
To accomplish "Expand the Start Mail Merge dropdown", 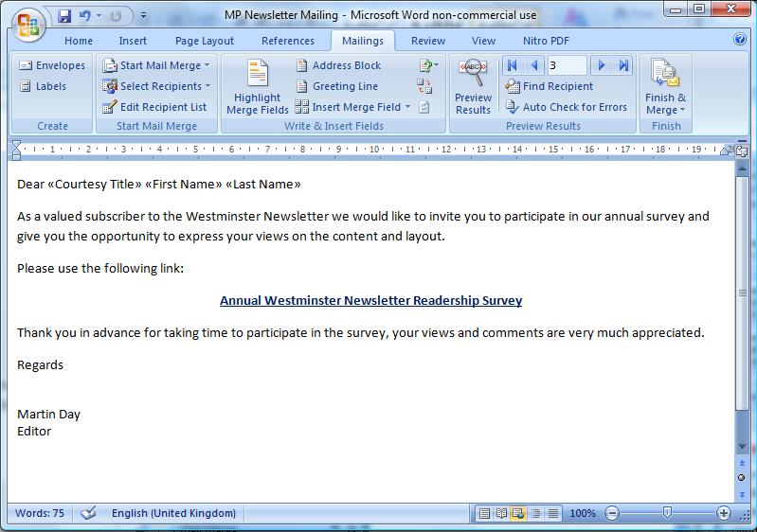I will click(157, 65).
